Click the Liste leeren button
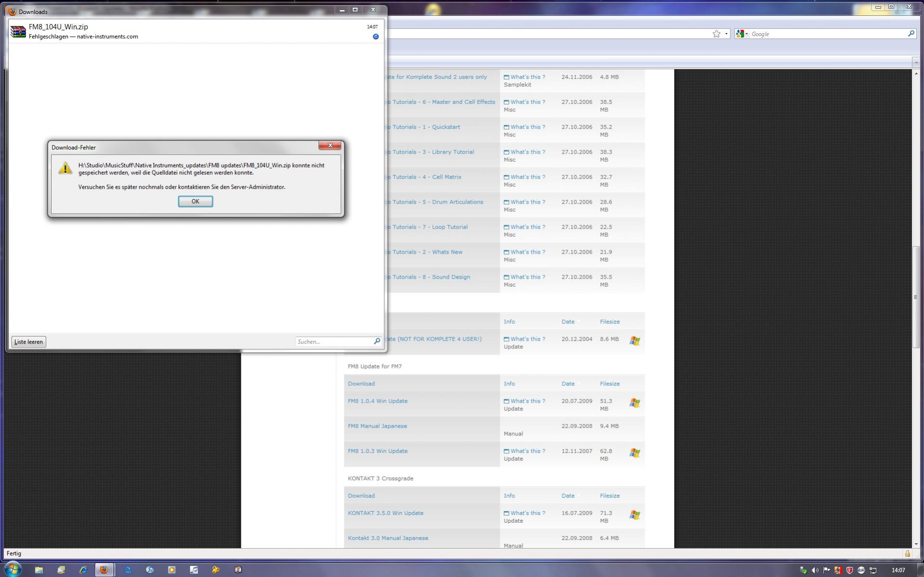 click(28, 342)
